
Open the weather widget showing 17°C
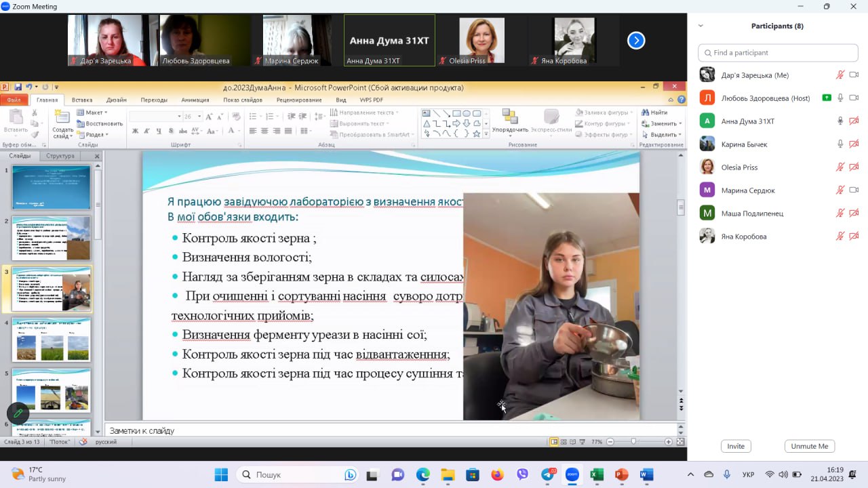pyautogui.click(x=39, y=474)
